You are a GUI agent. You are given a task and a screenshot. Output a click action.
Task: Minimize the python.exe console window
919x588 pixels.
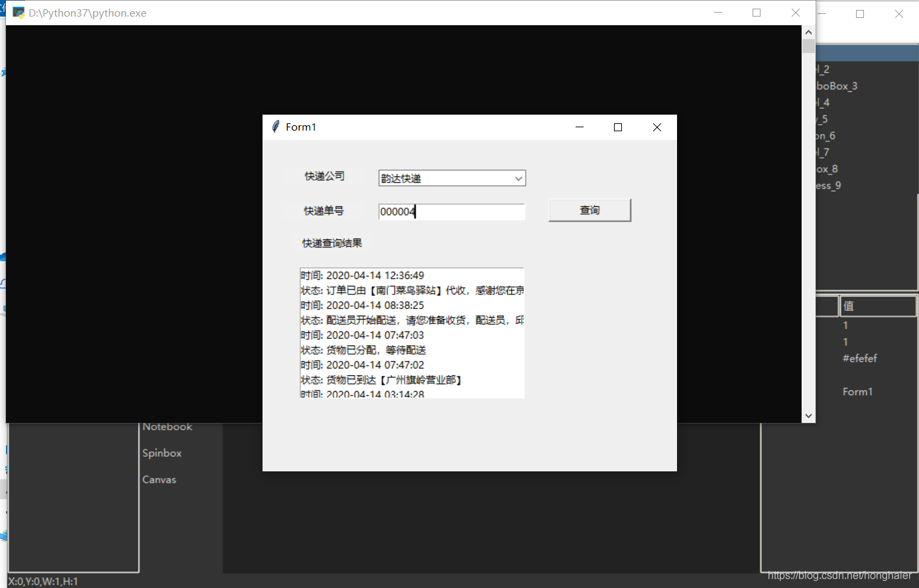tap(718, 13)
